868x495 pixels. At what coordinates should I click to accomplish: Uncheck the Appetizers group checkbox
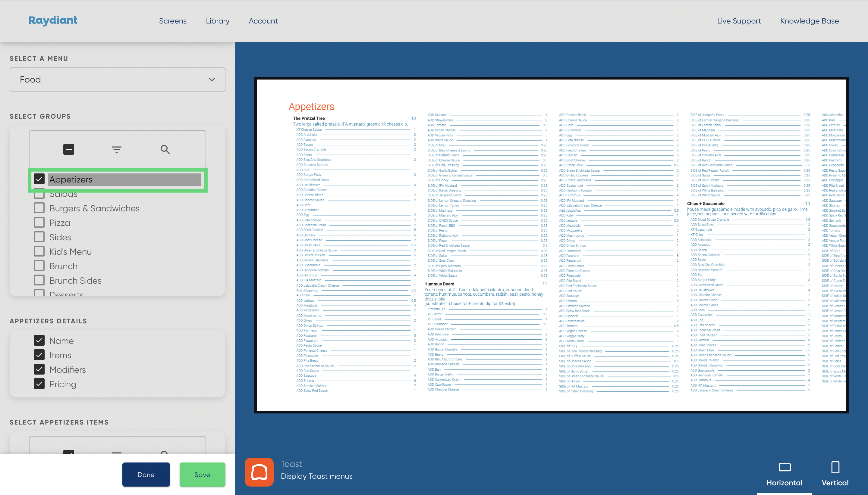(x=39, y=179)
